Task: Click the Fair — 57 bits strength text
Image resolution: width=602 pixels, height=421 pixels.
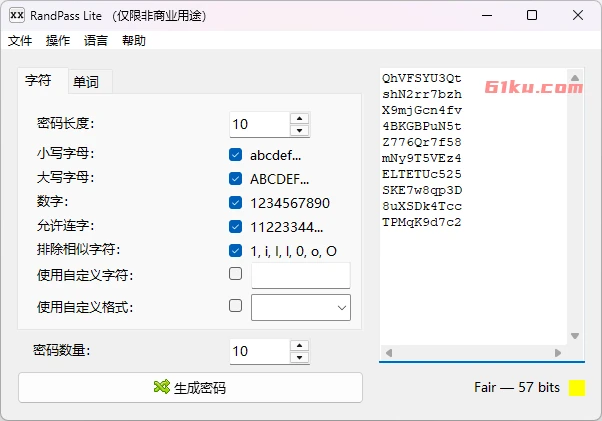Action: (517, 387)
